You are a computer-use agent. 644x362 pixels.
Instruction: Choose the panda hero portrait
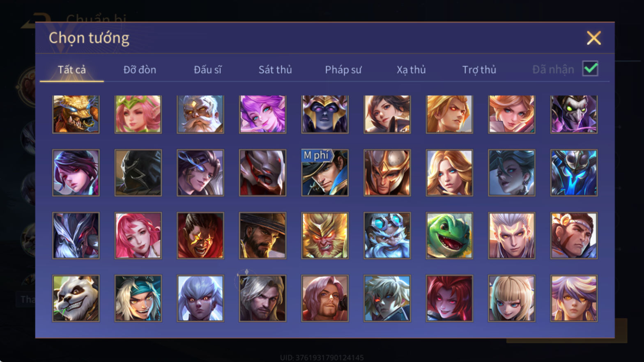(x=76, y=298)
